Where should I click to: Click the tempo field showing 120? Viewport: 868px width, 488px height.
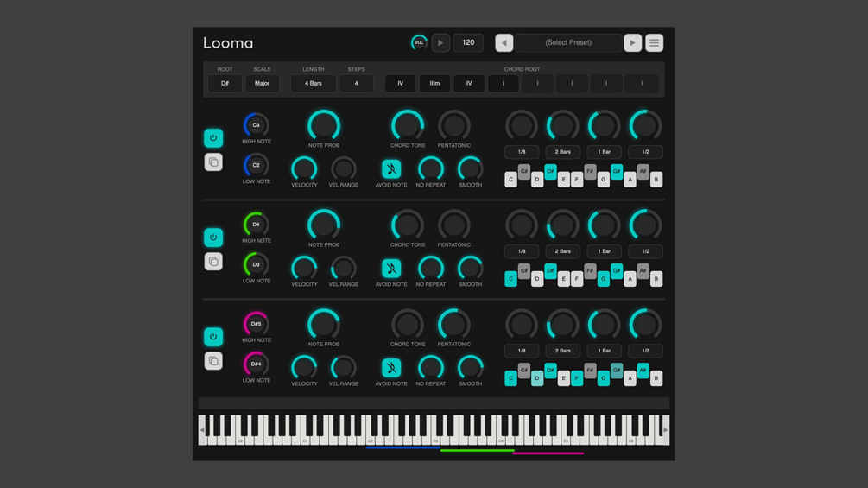pyautogui.click(x=468, y=42)
